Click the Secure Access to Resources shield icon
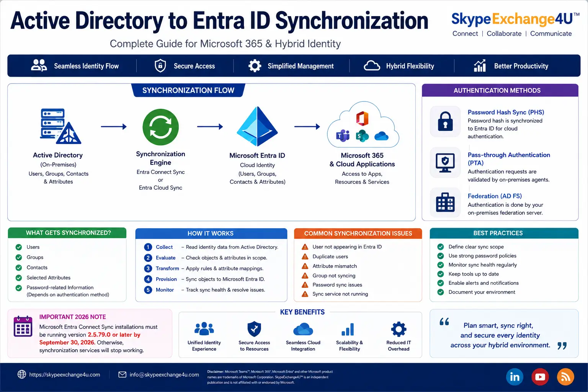 254,329
